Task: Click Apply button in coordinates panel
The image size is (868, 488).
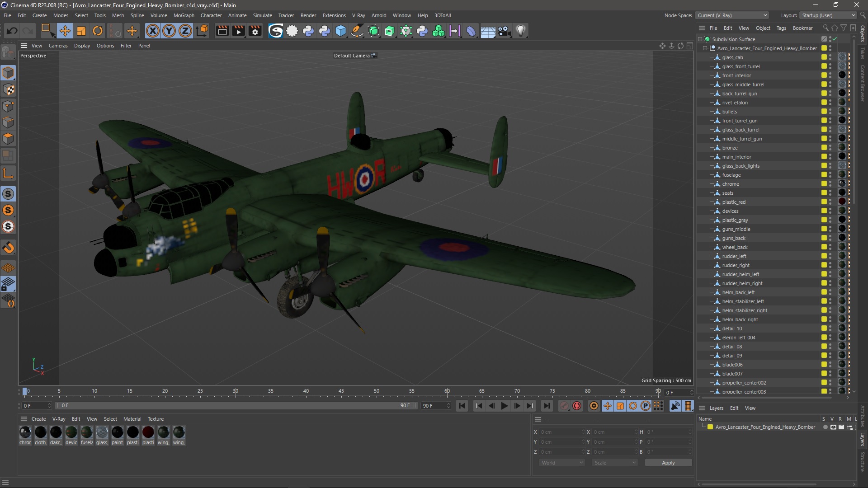Action: click(x=668, y=463)
